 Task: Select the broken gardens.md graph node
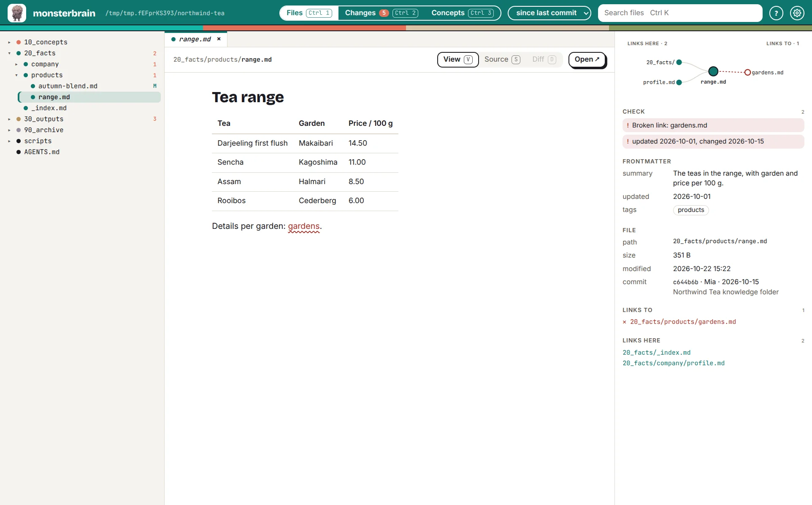(x=747, y=72)
